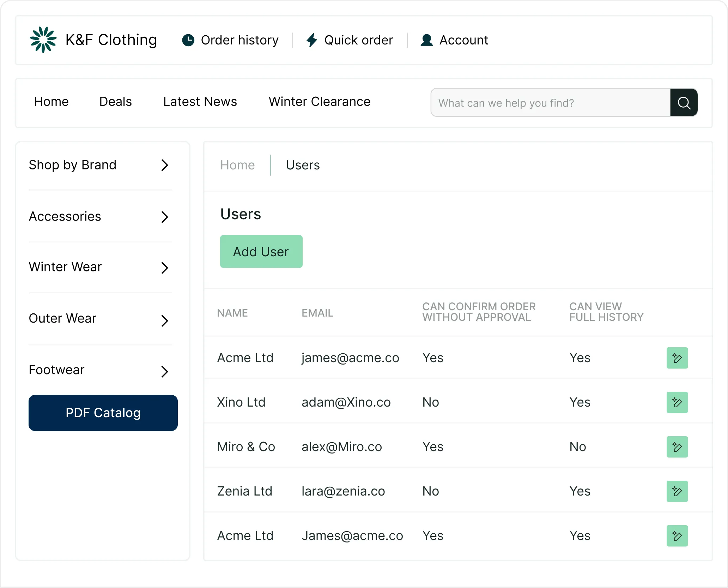Open Account with person icon
This screenshot has height=588, width=728.
pos(454,40)
